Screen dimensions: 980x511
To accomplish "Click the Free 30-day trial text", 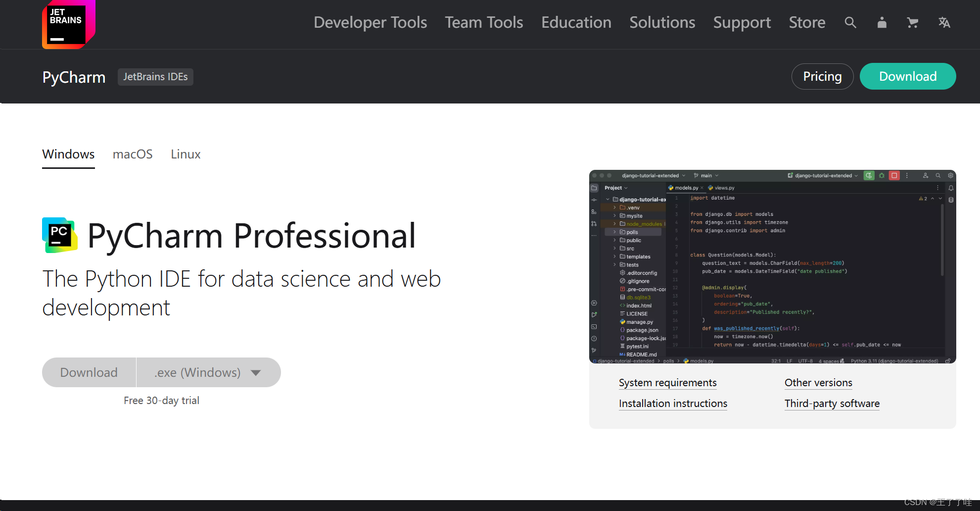I will tap(161, 401).
